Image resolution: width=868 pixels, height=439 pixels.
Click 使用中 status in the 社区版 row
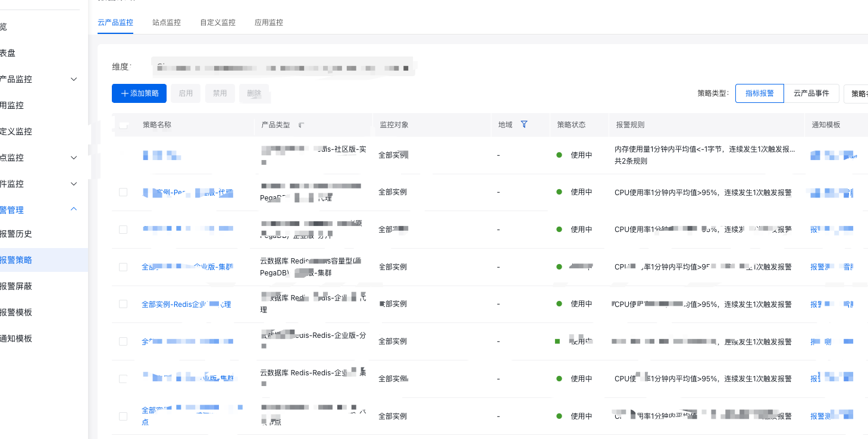[581, 155]
